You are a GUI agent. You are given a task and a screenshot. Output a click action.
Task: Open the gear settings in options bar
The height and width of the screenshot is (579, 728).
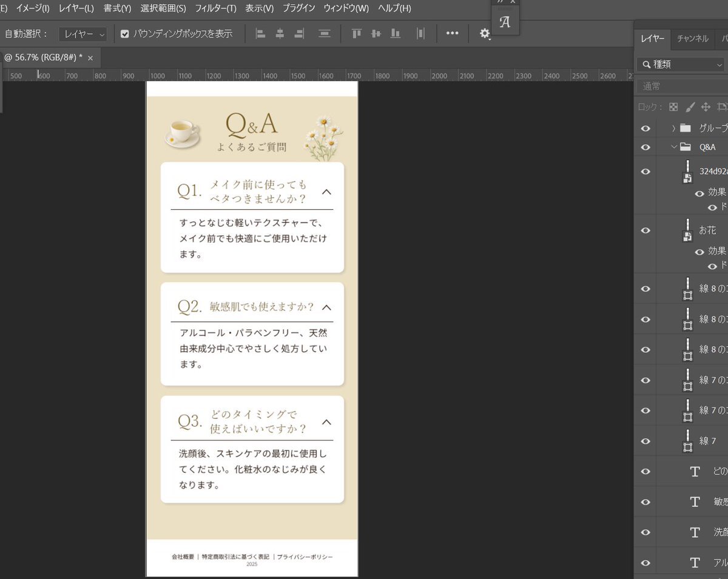click(x=485, y=34)
